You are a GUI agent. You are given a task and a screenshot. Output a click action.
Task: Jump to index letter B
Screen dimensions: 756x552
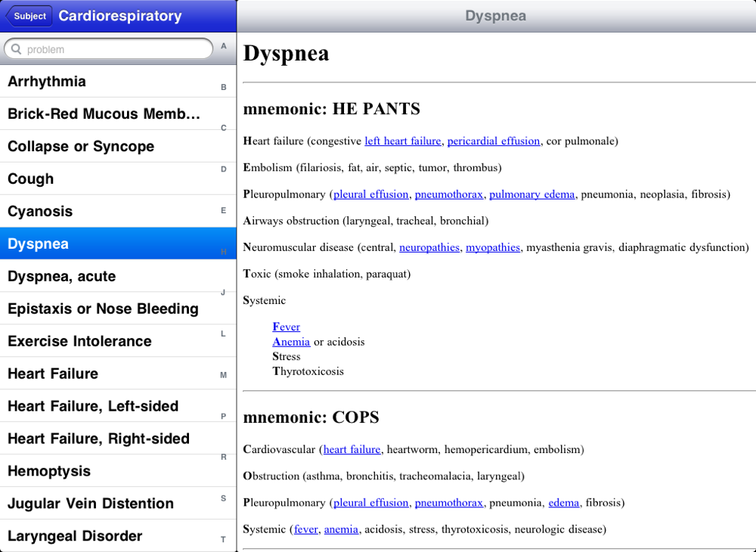click(223, 87)
